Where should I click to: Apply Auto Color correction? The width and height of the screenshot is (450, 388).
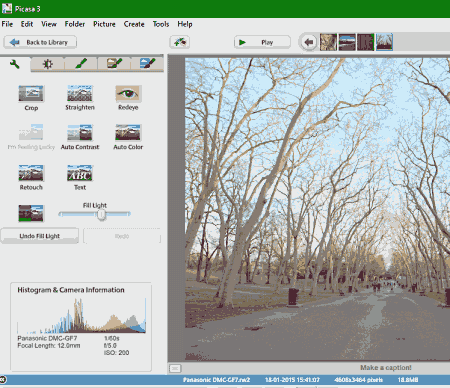pos(128,133)
